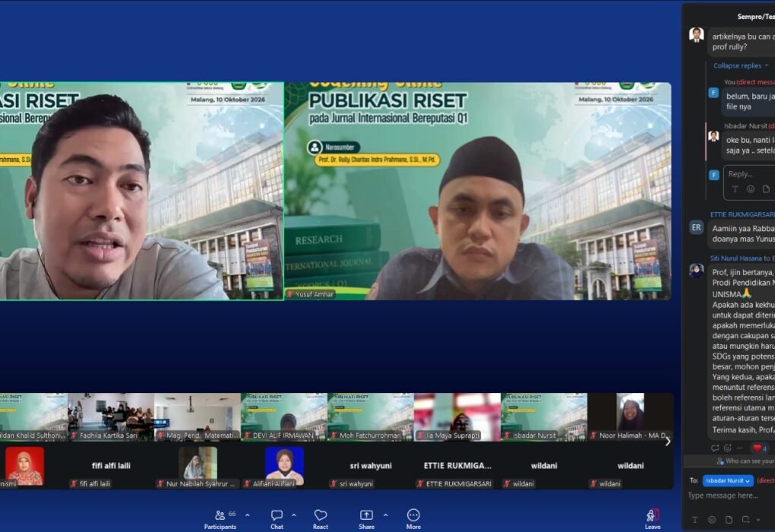Click the format icon in the Reply box
The image size is (775, 532).
pyautogui.click(x=735, y=189)
